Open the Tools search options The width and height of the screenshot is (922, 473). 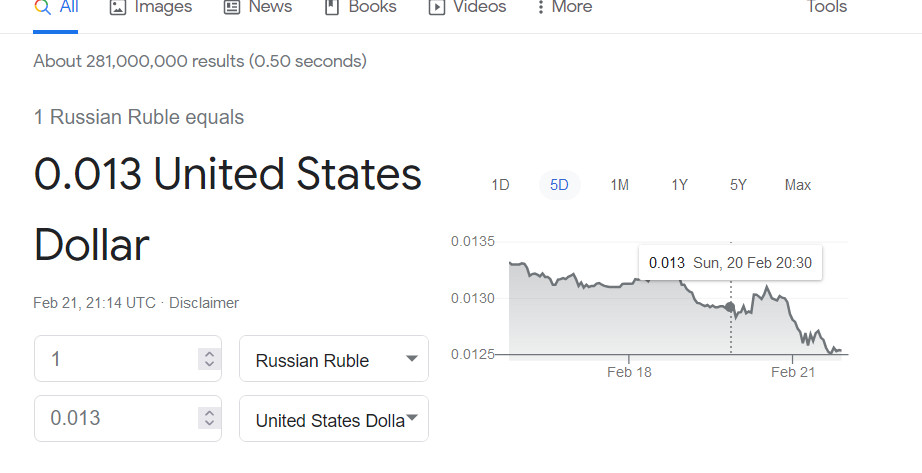(826, 7)
